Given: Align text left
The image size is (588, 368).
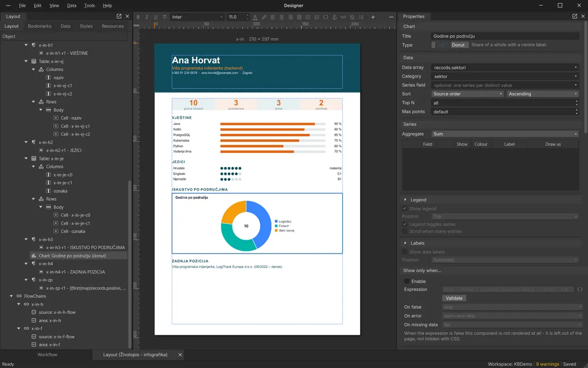Looking at the screenshot, I should (x=273, y=17).
